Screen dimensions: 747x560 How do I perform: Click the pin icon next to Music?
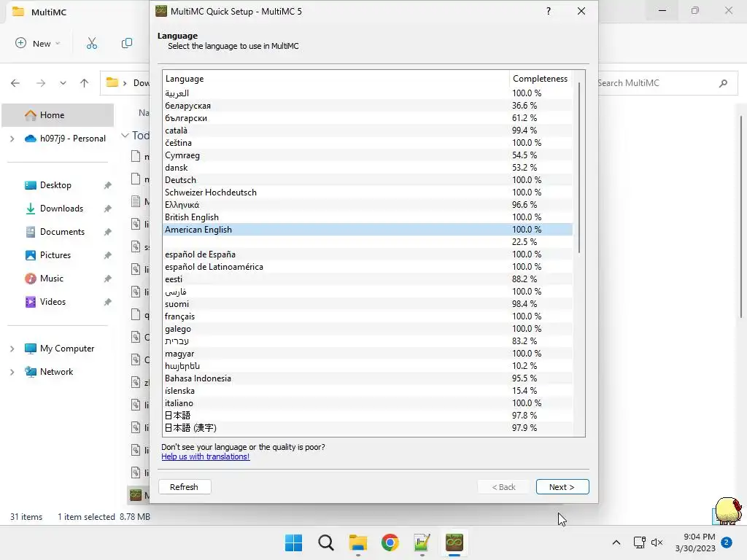(x=108, y=279)
